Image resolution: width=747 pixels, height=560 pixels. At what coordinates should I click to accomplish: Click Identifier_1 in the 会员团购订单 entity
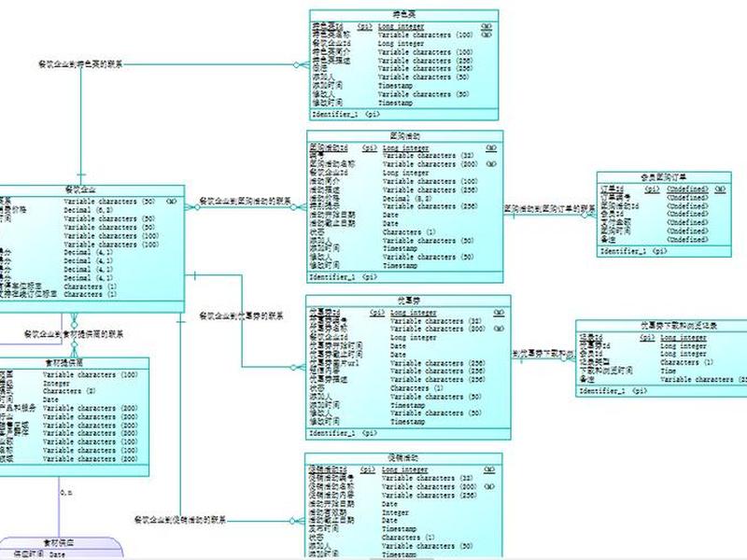pos(623,251)
